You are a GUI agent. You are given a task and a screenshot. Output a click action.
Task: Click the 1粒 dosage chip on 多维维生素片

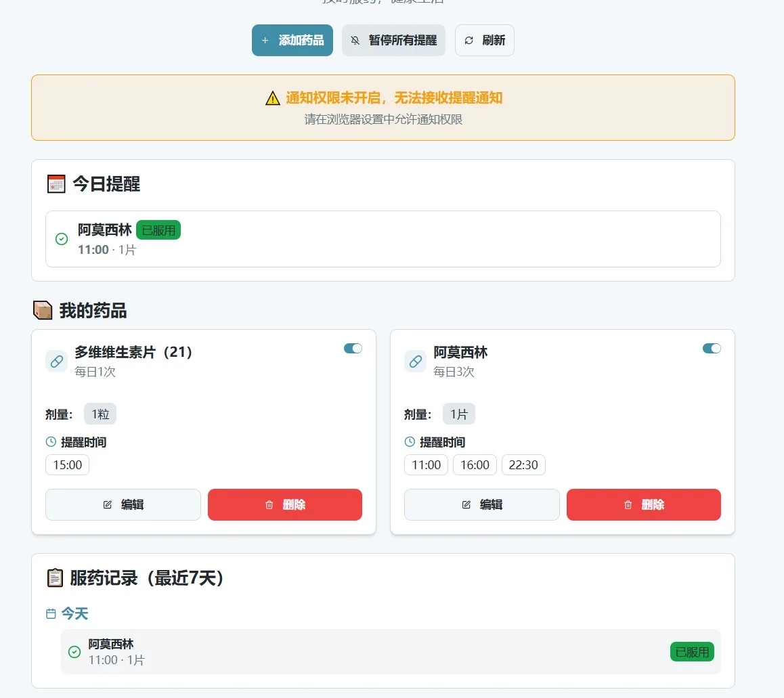click(x=100, y=414)
